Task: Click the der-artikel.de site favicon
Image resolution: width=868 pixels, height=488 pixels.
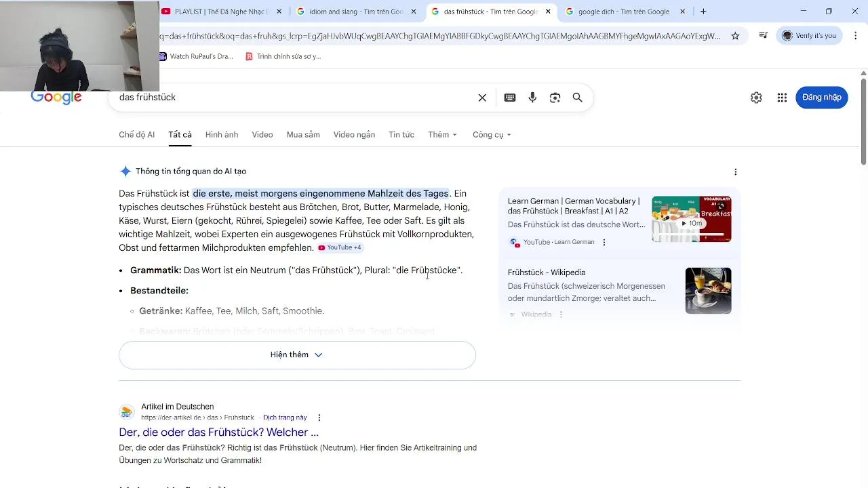Action: click(x=127, y=412)
